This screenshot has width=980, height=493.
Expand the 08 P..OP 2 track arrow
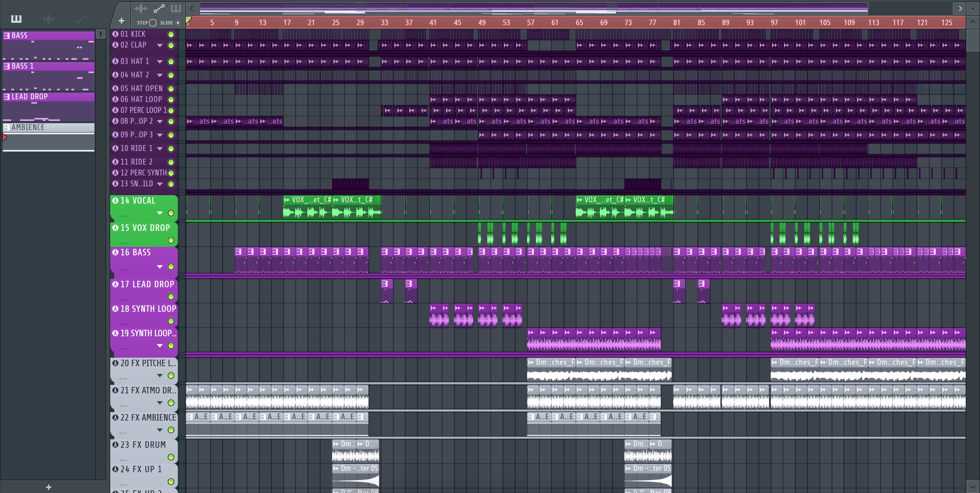(x=160, y=122)
